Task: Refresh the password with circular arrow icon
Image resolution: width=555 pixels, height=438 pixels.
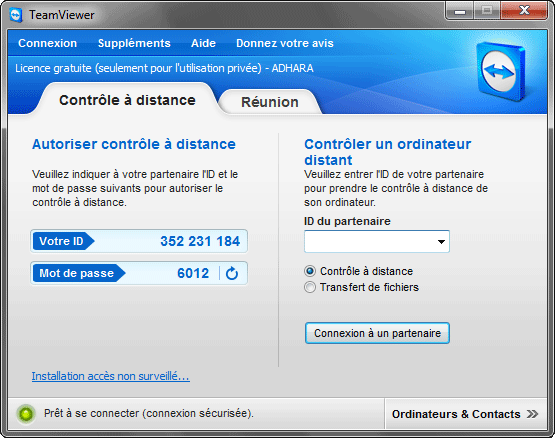Action: (232, 273)
